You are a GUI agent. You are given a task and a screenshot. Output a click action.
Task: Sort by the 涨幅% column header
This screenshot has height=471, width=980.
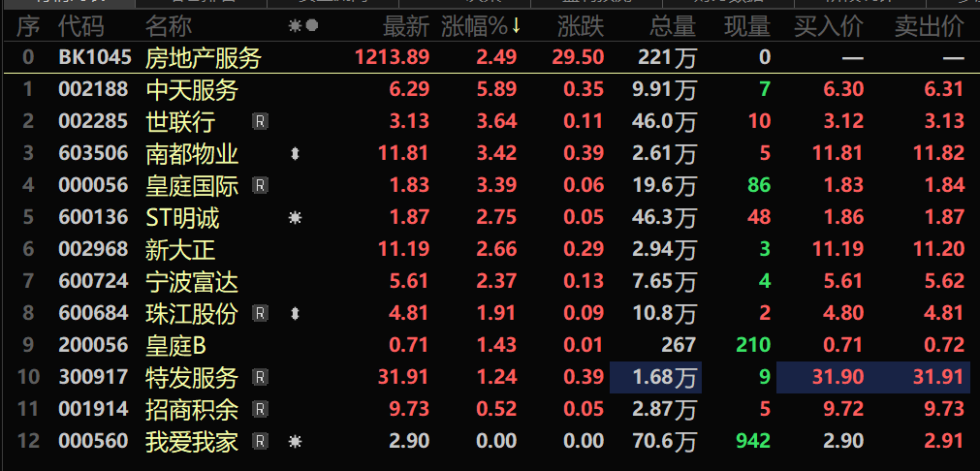[474, 26]
